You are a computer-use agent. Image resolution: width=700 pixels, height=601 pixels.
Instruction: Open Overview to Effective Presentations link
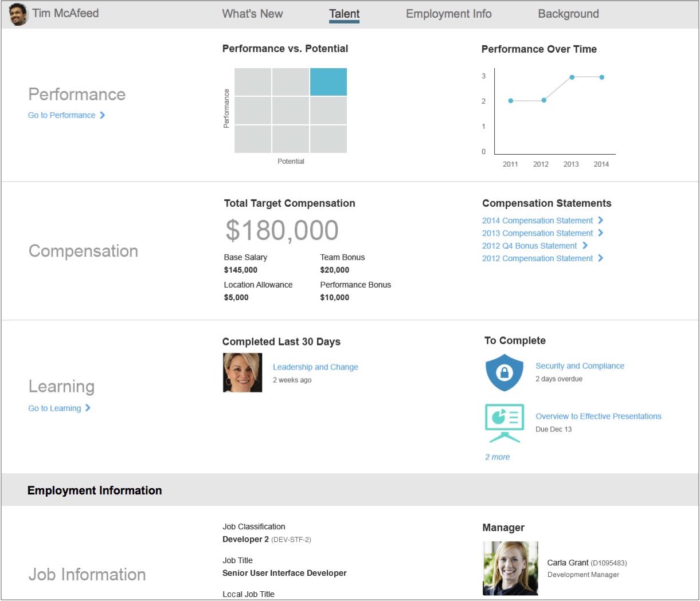point(598,417)
